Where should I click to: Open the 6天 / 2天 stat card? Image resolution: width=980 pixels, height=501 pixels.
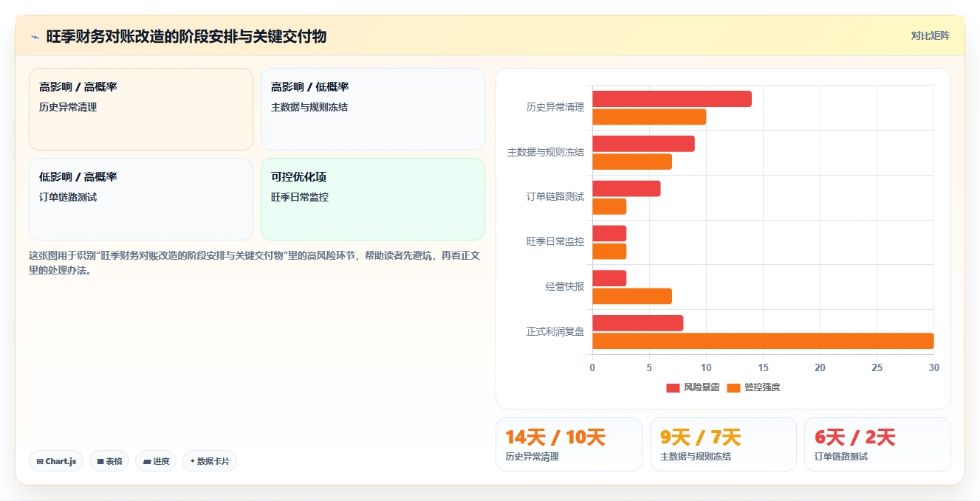[x=877, y=444]
